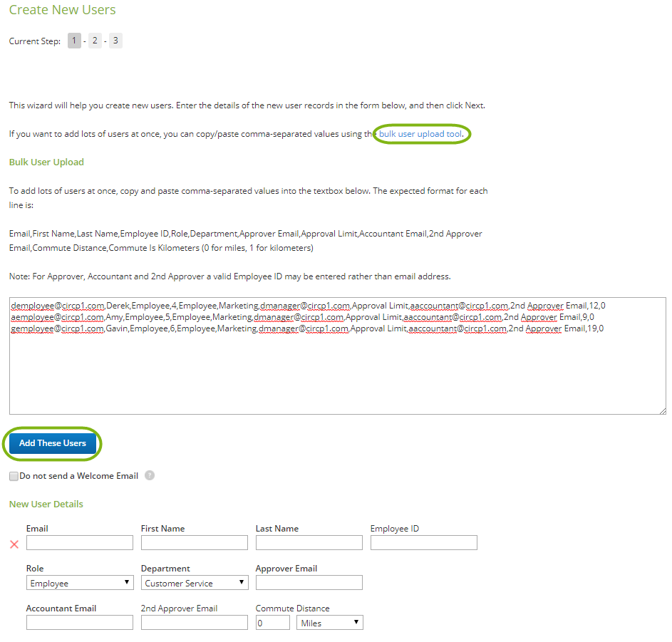Open the Miles distance unit dropdown

tap(329, 622)
